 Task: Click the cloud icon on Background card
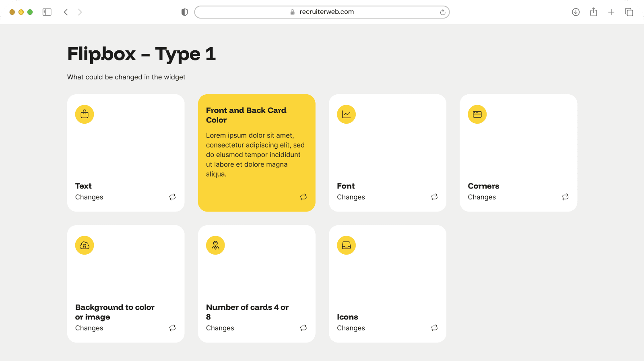pos(85,245)
